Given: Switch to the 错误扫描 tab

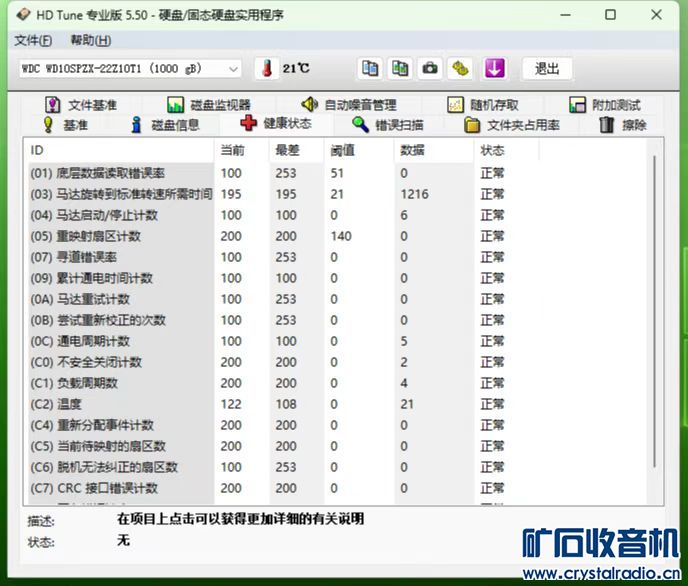Looking at the screenshot, I should tap(388, 125).
